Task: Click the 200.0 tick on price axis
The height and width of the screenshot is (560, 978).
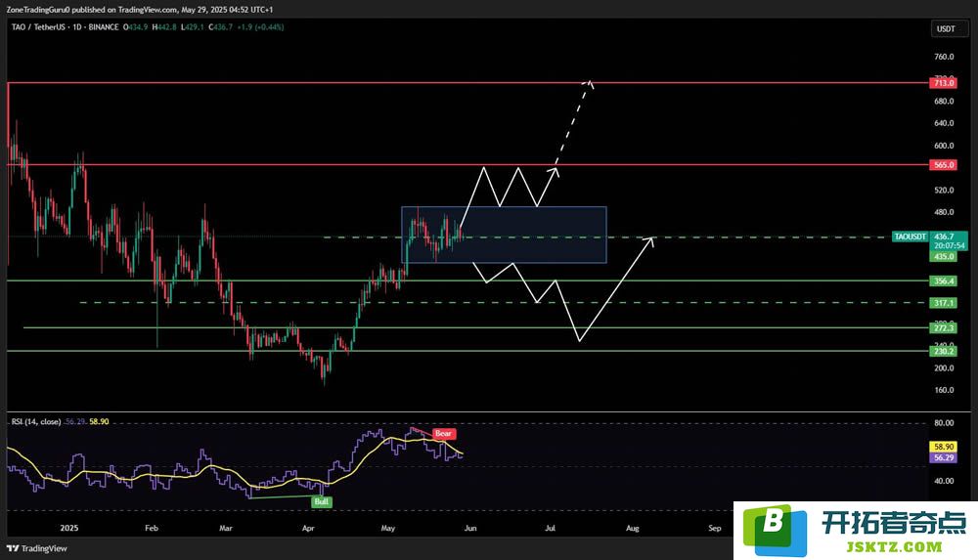Action: [x=944, y=367]
